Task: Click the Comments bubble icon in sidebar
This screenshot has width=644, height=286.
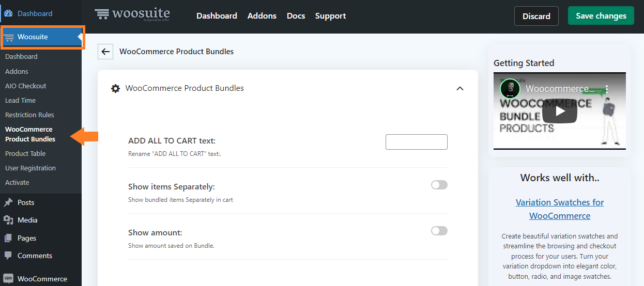Action: [x=8, y=256]
